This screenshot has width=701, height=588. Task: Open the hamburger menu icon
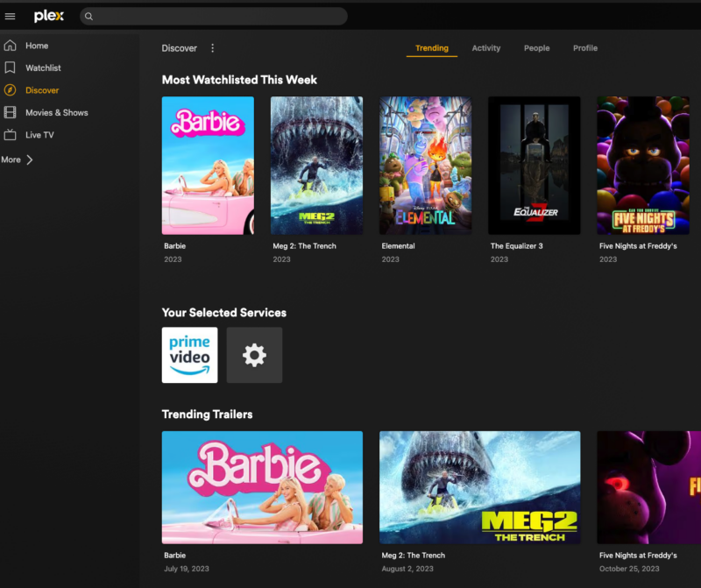coord(10,17)
